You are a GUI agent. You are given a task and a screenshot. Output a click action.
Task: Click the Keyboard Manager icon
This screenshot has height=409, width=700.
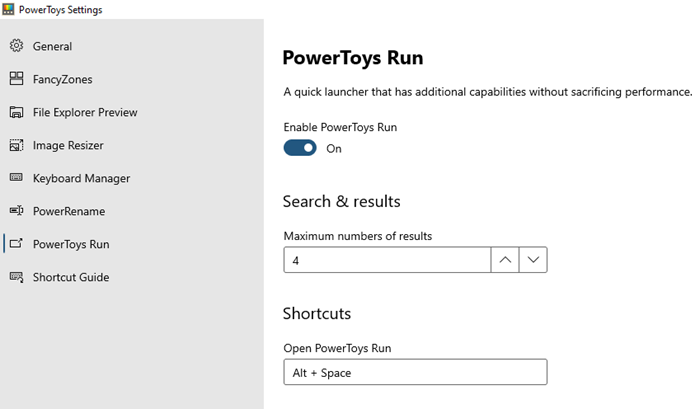[16, 178]
